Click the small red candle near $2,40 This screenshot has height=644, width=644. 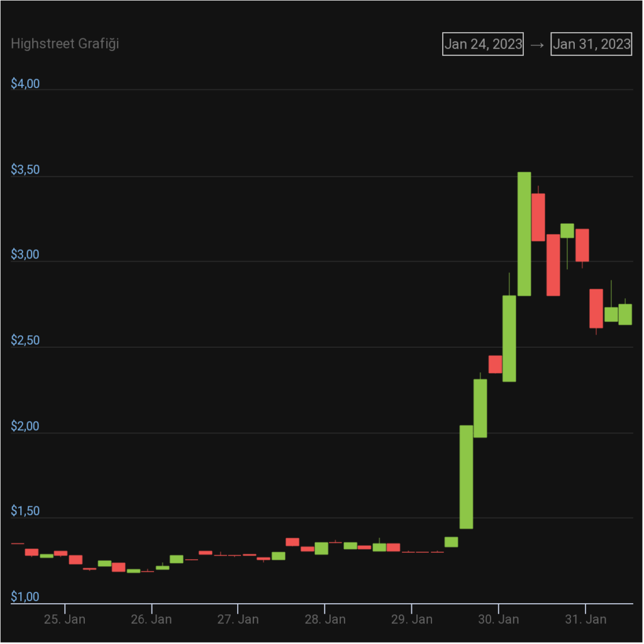pos(496,364)
